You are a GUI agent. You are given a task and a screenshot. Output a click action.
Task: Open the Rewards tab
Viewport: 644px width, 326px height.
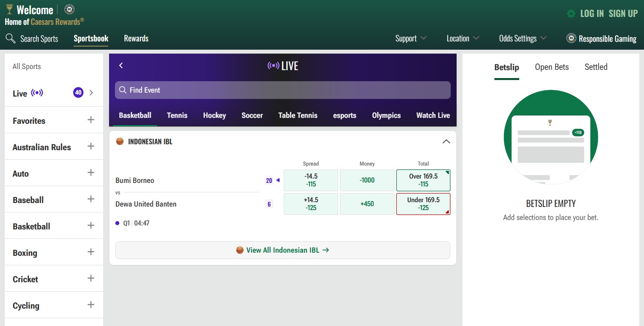point(136,38)
